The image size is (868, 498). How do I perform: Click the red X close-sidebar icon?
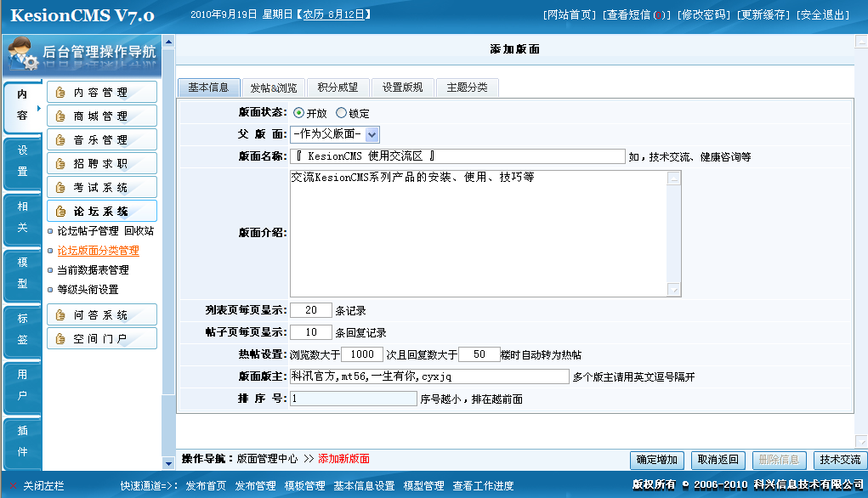pos(13,486)
